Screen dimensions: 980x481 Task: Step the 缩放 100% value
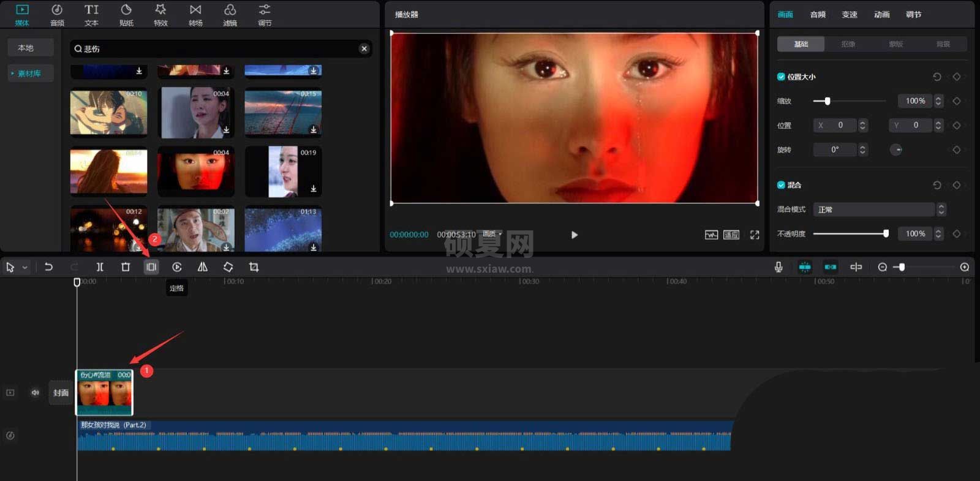click(x=938, y=101)
